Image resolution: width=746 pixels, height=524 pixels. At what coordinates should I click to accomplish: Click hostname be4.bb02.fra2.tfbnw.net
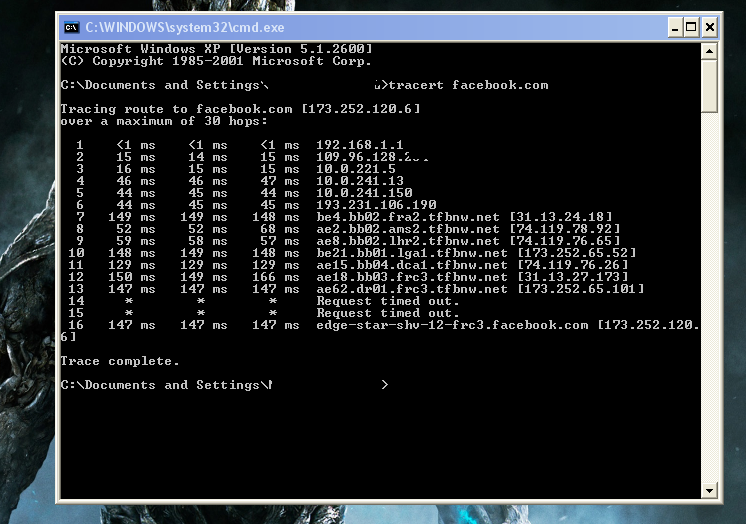click(x=408, y=217)
